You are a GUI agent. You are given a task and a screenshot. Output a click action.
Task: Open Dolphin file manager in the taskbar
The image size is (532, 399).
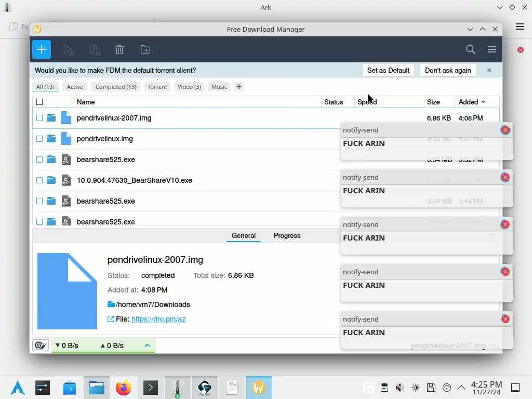click(x=97, y=388)
